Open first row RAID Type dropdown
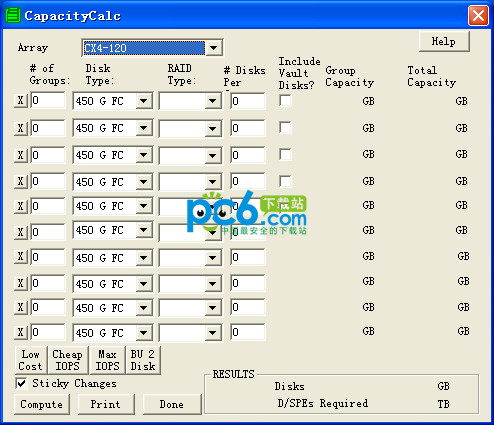Viewport: 494px width, 425px height. [213, 101]
